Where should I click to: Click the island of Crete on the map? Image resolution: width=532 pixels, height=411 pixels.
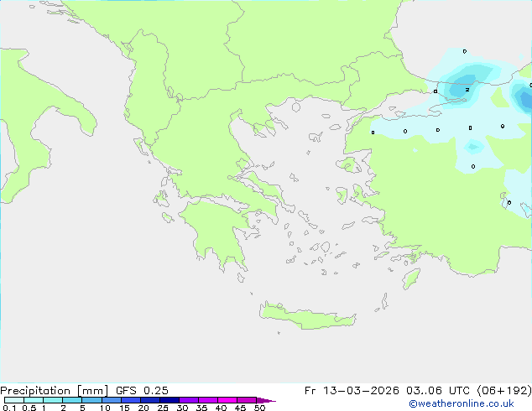pyautogui.click(x=307, y=317)
